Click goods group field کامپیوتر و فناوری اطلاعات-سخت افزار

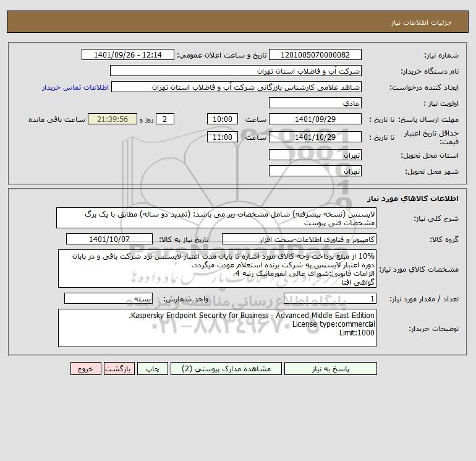[299, 239]
